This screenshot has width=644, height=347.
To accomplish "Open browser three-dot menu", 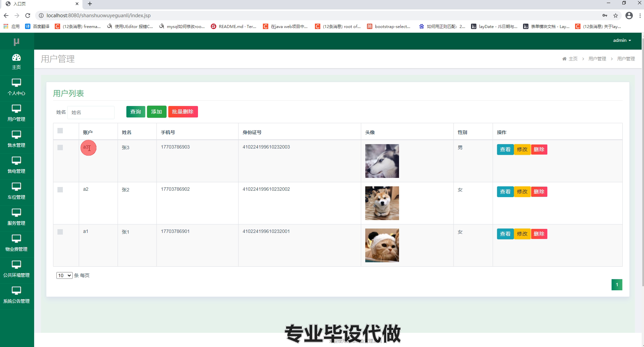I will point(640,16).
